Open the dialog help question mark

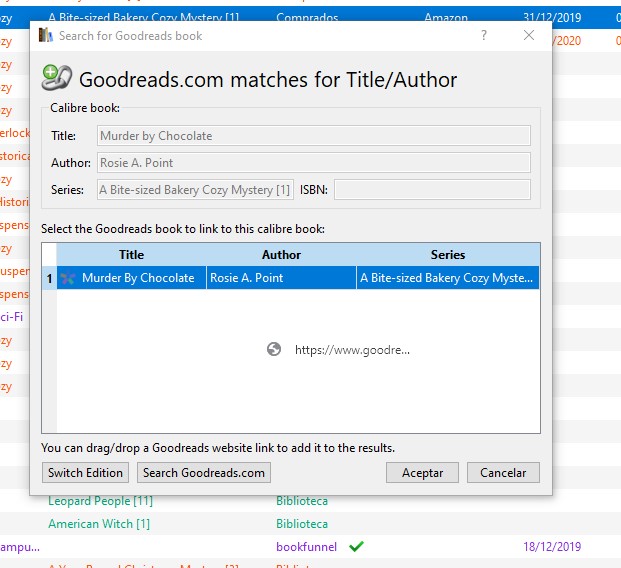(x=484, y=35)
